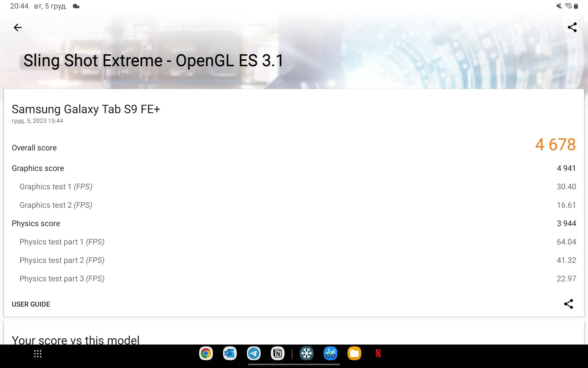Open the blue glasses app icon
Image resolution: width=588 pixels, height=368 pixels.
(330, 354)
